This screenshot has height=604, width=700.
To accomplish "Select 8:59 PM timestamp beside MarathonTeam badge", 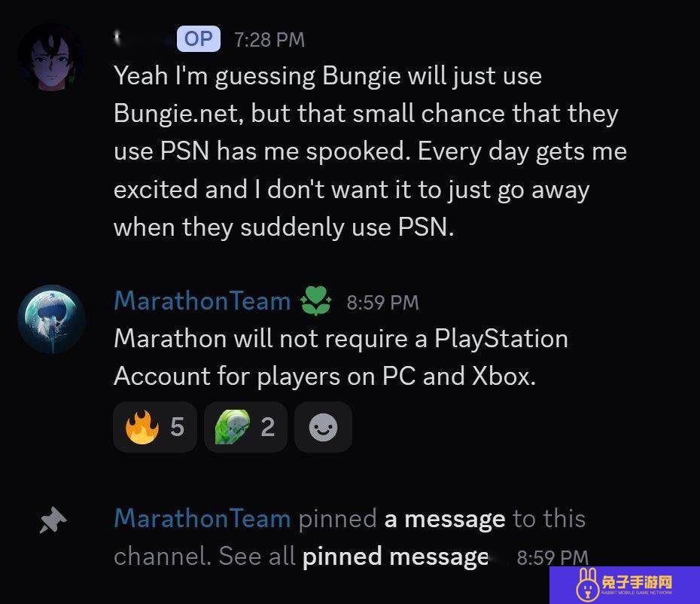I will (382, 303).
